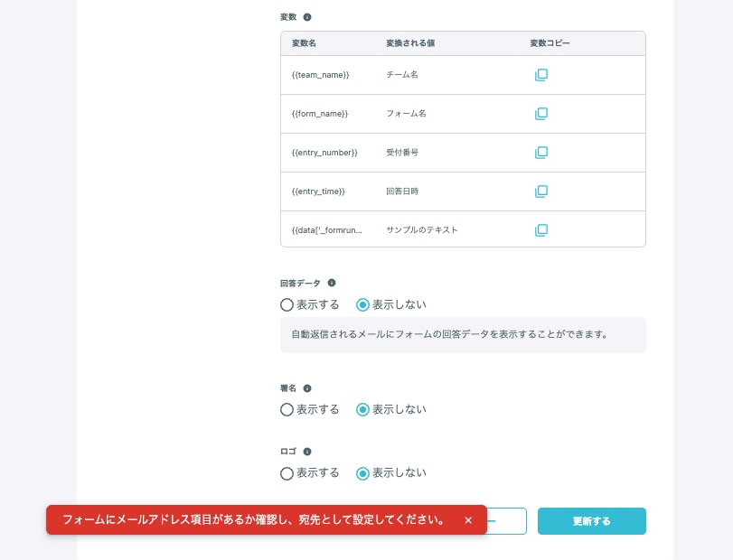733x560 pixels.
Task: Click info icon next to 変数
Action: pos(307,17)
